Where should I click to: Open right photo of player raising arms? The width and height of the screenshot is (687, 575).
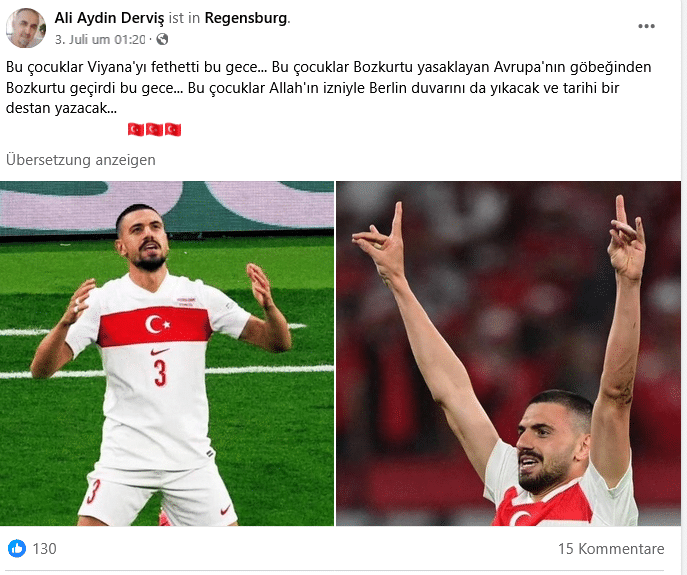508,353
